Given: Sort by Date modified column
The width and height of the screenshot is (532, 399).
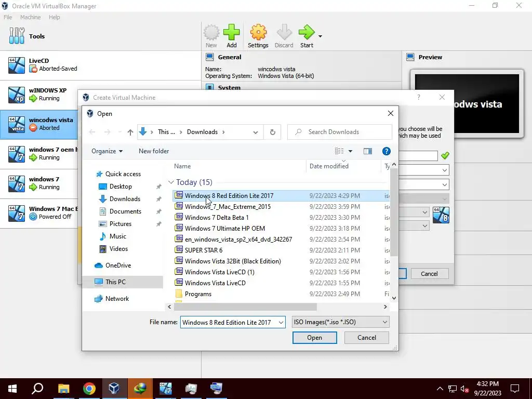Looking at the screenshot, I should (x=329, y=166).
